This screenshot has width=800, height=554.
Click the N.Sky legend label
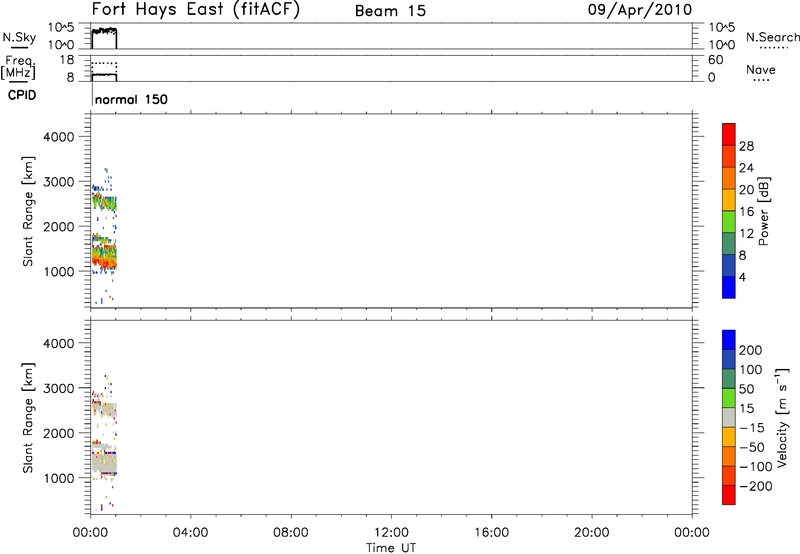[18, 37]
